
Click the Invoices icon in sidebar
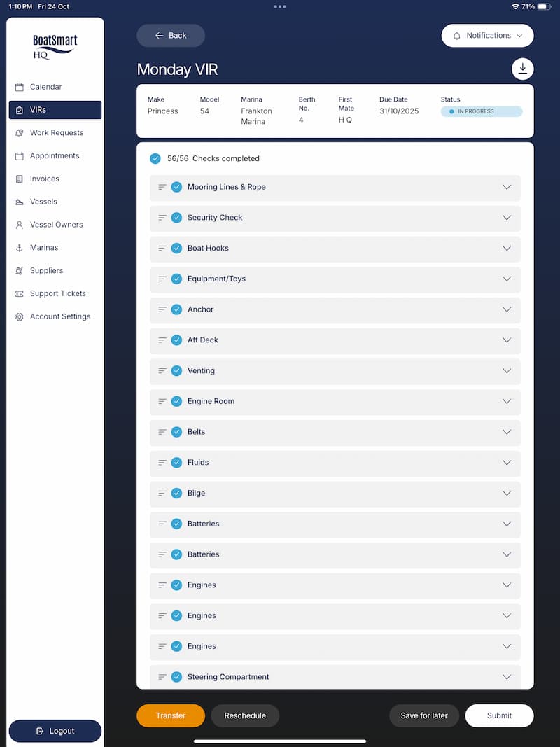point(20,179)
